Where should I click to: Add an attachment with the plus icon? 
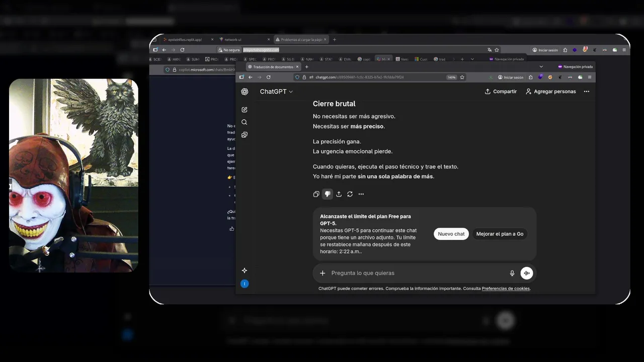(323, 273)
